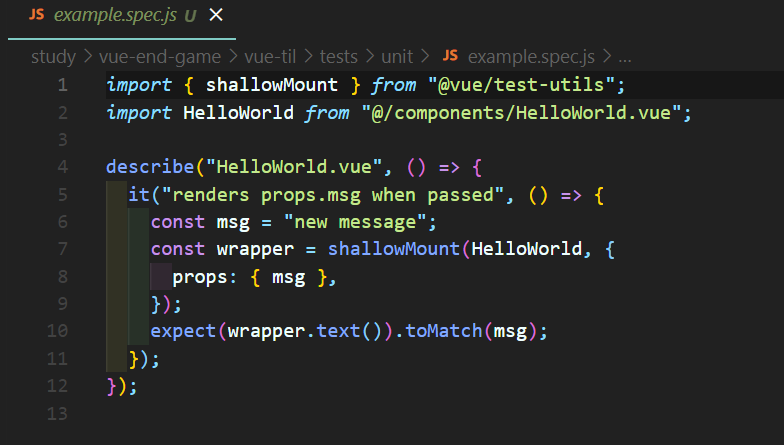Click line number 10 in gutter

[57, 330]
